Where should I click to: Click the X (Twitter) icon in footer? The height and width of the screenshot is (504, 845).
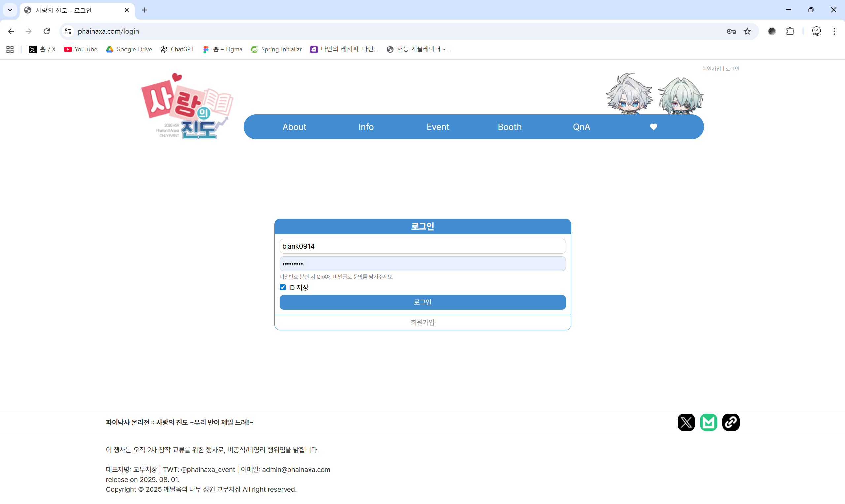[686, 422]
